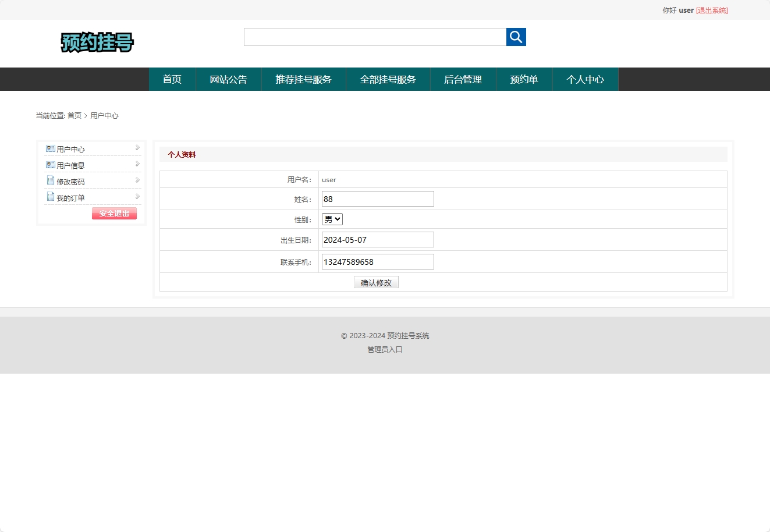Click the 出生日期 date input field

click(x=378, y=240)
